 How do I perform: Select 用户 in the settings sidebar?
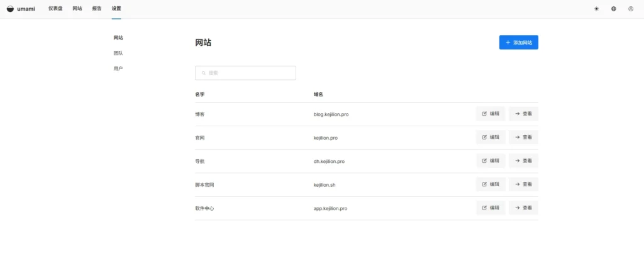[x=118, y=68]
